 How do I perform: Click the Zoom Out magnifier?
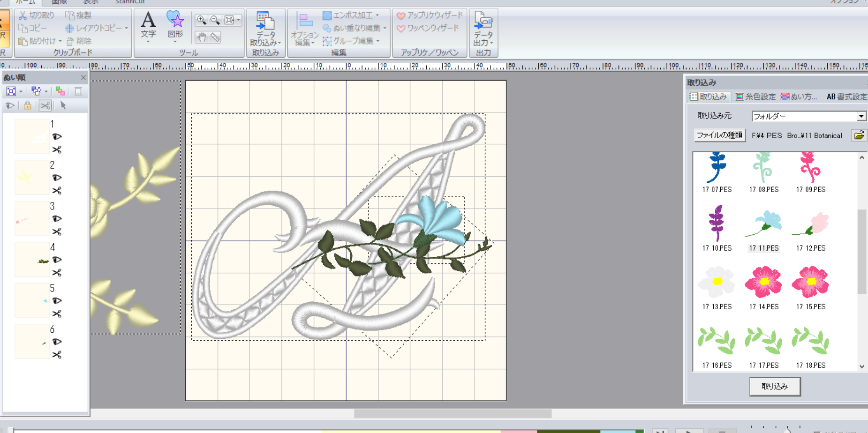[215, 20]
